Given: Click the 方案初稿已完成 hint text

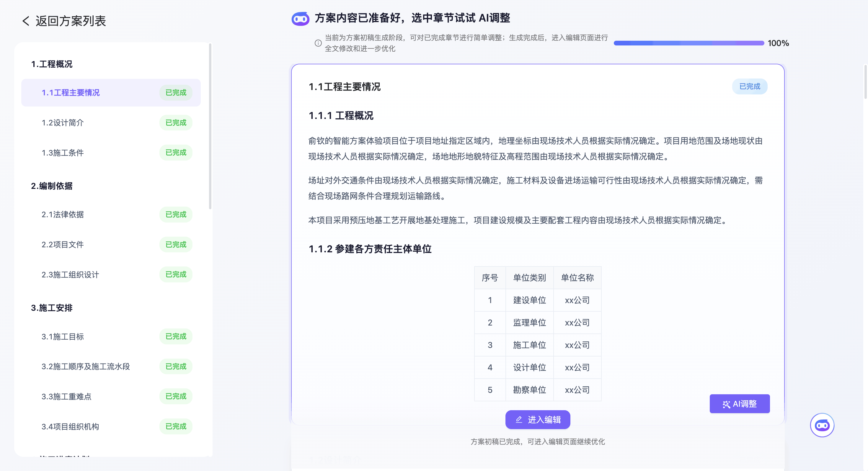Looking at the screenshot, I should pos(537,442).
